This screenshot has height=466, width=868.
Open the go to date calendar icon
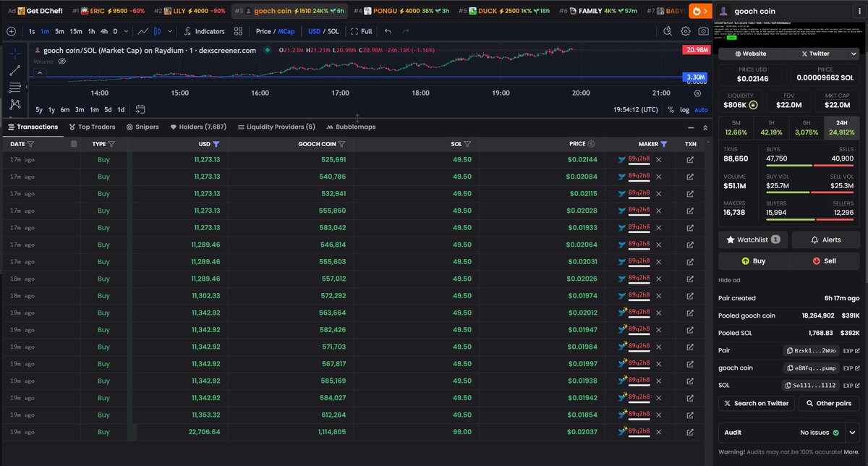pos(140,109)
